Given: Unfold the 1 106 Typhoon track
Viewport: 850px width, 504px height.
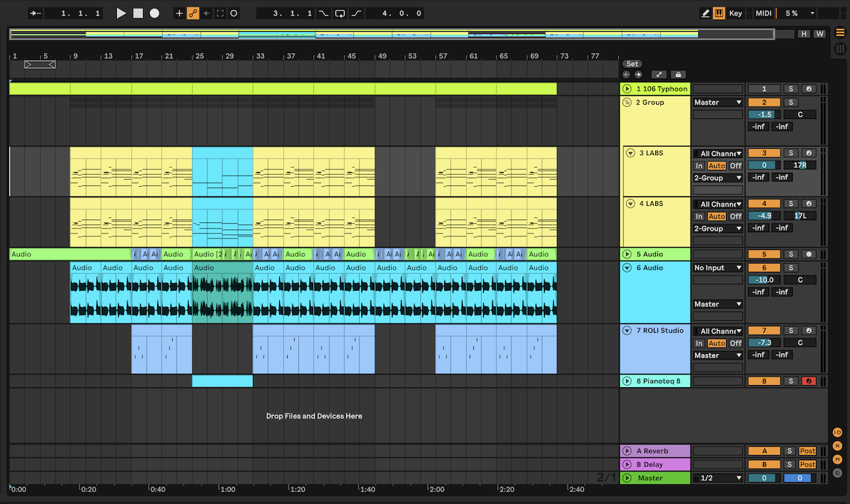Looking at the screenshot, I should pyautogui.click(x=627, y=89).
